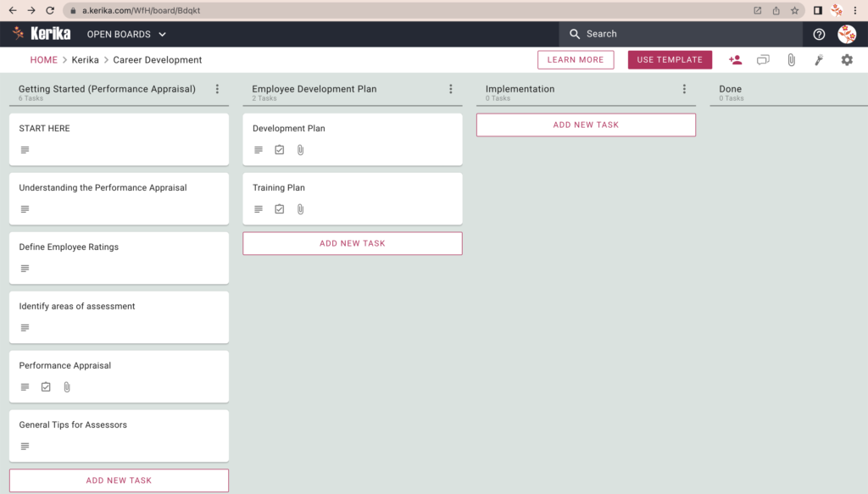Open Employee Development Plan column options menu
Image resolution: width=868 pixels, height=494 pixels.
coord(451,89)
